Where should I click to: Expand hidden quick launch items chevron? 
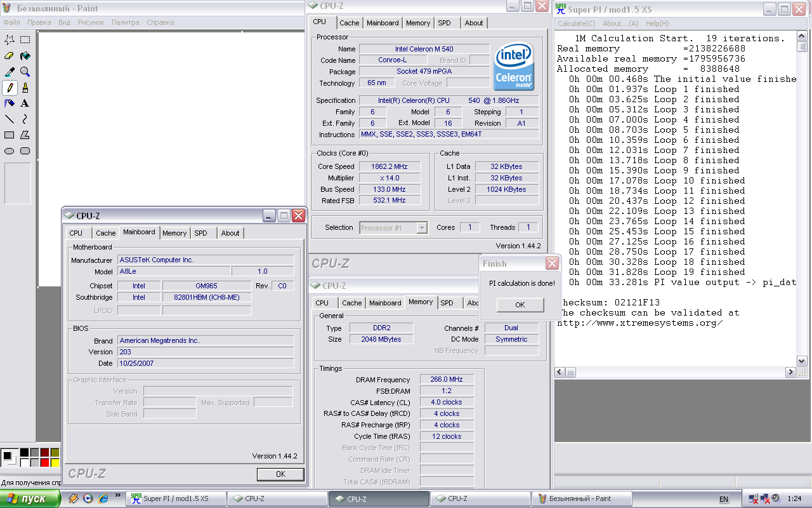(x=118, y=495)
